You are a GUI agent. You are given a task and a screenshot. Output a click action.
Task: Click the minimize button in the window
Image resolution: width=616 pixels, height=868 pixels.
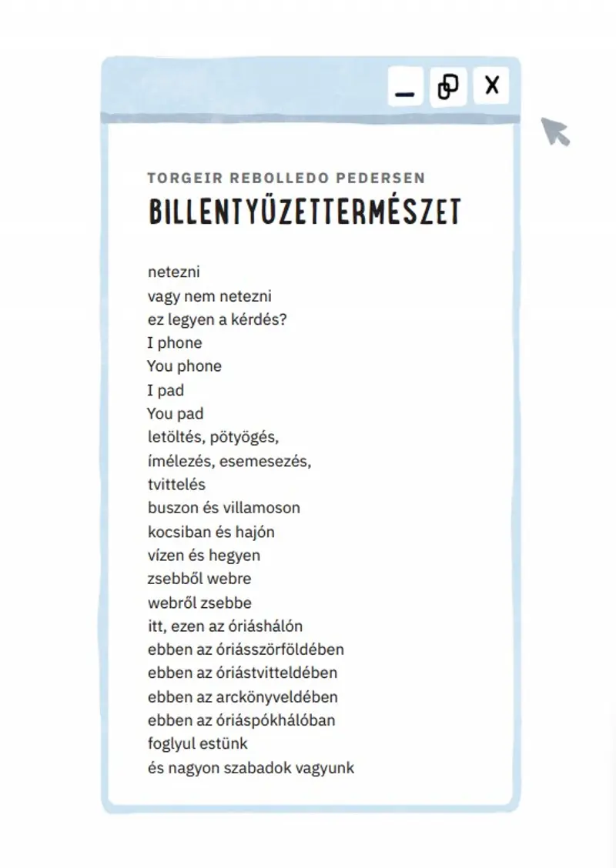[405, 86]
